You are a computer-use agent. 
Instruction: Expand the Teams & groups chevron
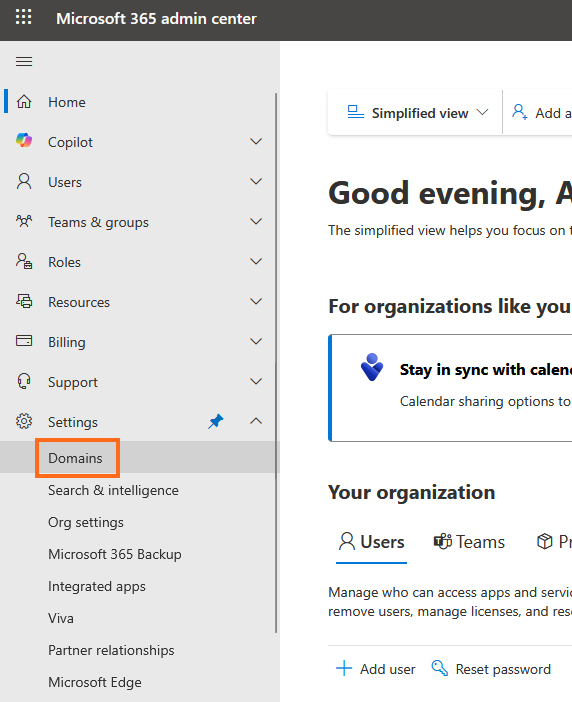pos(256,221)
